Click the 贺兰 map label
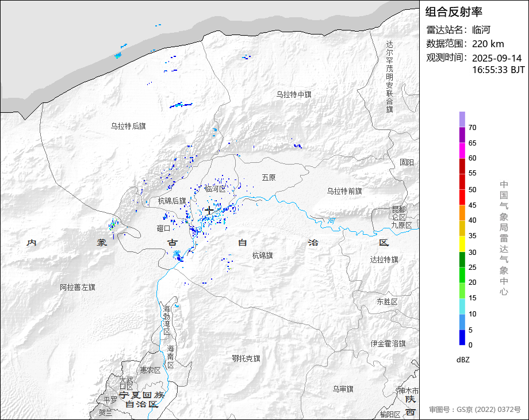 point(106,413)
